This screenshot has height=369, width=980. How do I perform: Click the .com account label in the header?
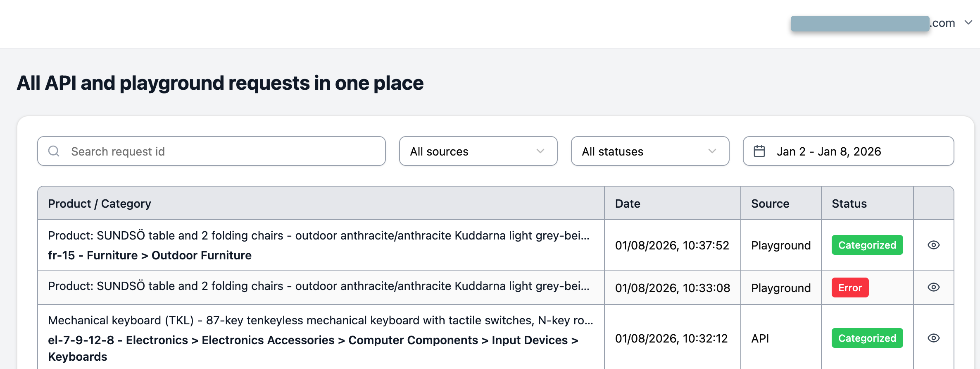[942, 23]
